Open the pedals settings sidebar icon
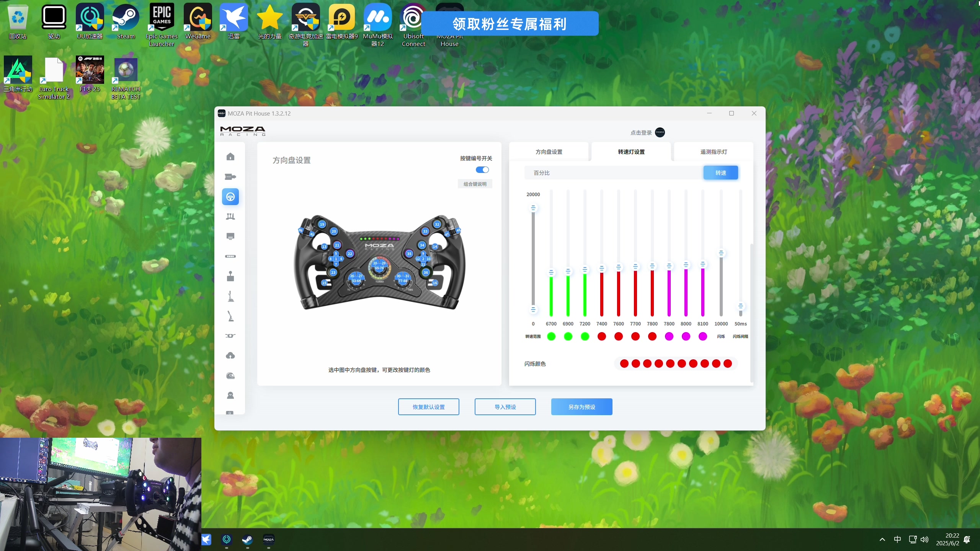This screenshot has width=980, height=551. tap(230, 217)
